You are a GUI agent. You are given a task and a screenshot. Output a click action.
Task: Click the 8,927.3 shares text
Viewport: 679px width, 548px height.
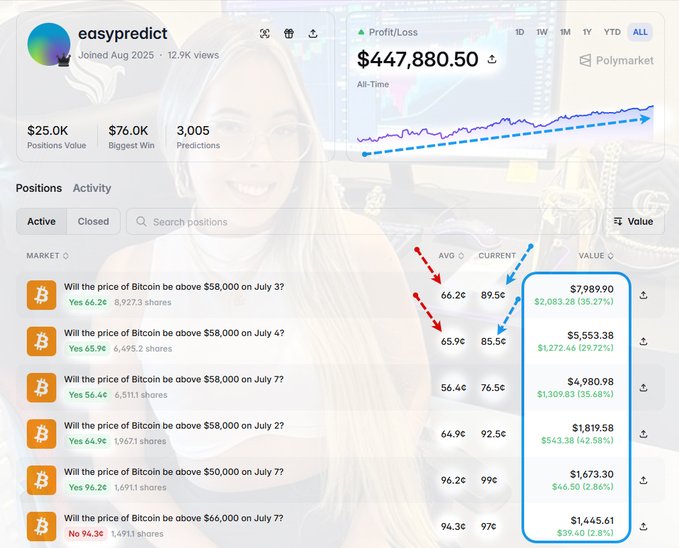pos(143,302)
